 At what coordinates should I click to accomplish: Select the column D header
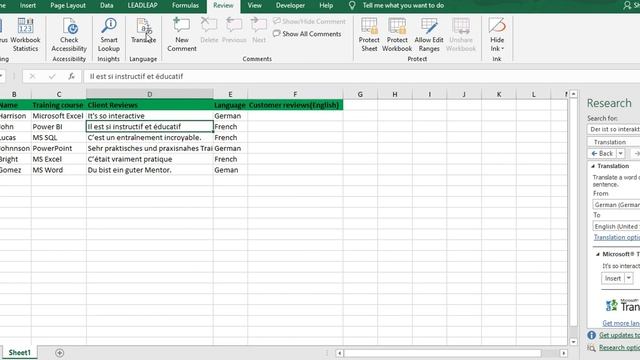[x=150, y=94]
